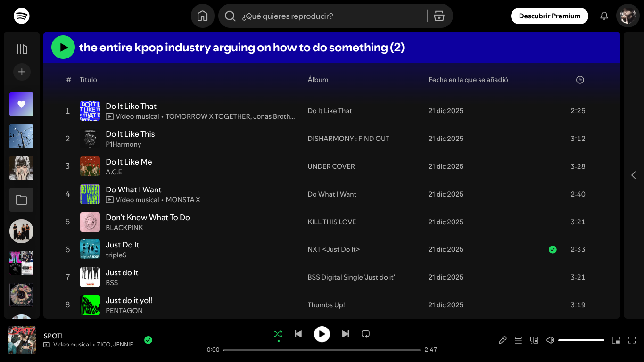The width and height of the screenshot is (644, 362).
Task: Click the 3:21 duration of BSS track
Action: coord(578,277)
